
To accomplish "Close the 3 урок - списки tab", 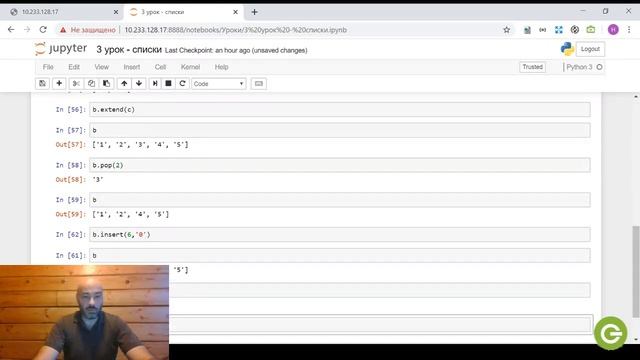I will coord(236,12).
